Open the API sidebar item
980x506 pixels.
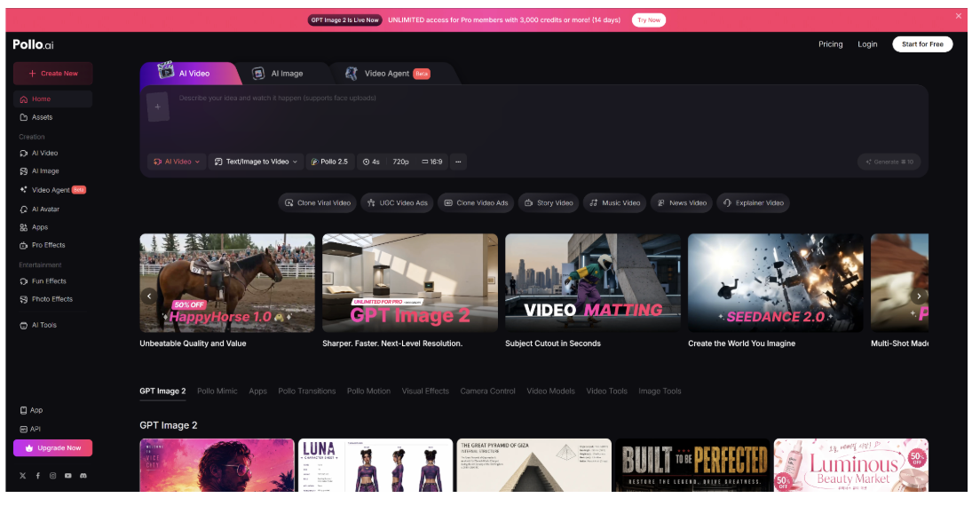(52, 429)
